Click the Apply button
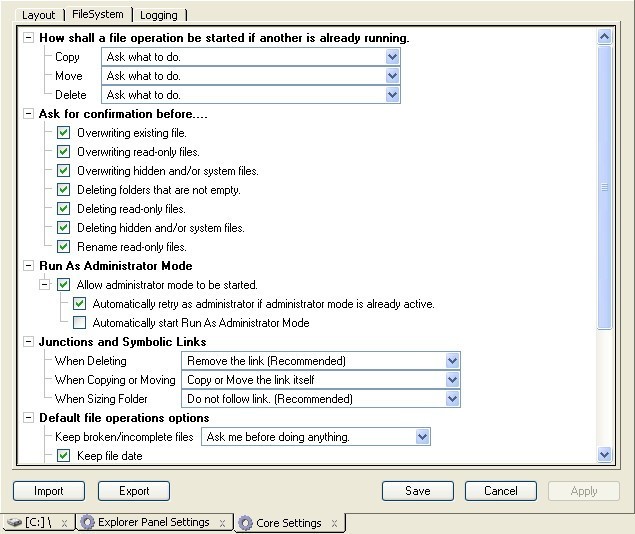 (584, 491)
